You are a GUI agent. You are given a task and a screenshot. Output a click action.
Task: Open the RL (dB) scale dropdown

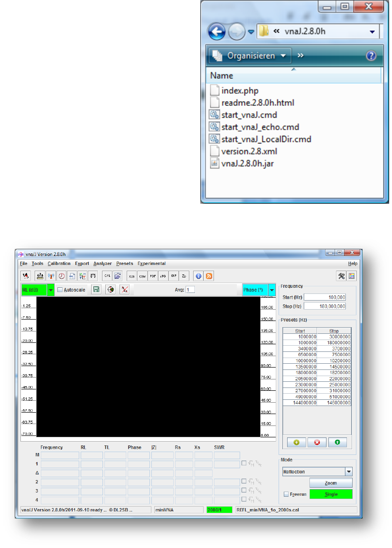pyautogui.click(x=51, y=290)
